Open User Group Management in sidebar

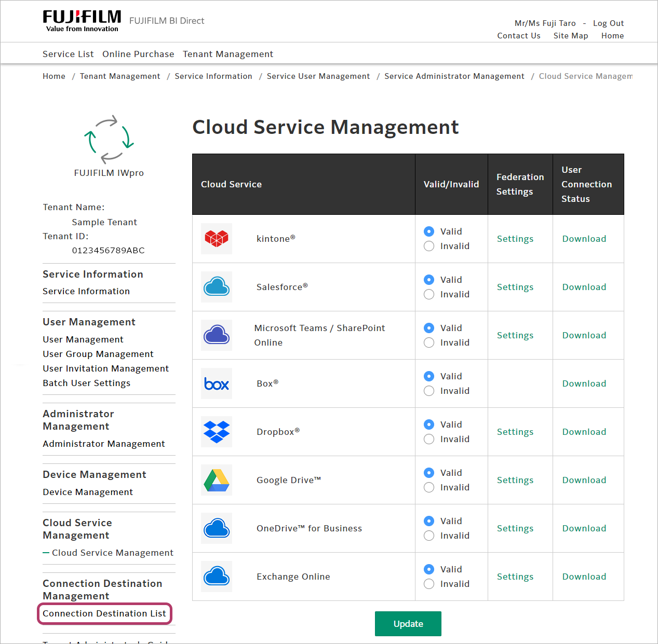[98, 354]
